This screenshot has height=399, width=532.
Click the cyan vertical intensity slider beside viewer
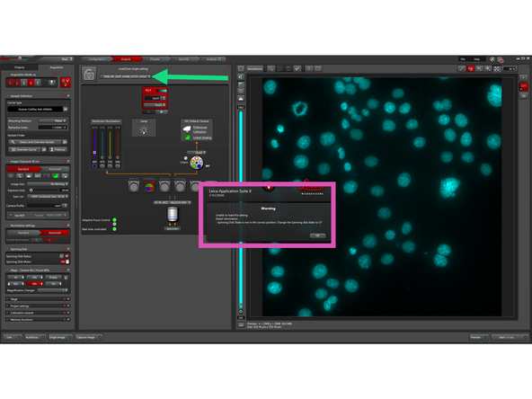point(241,210)
